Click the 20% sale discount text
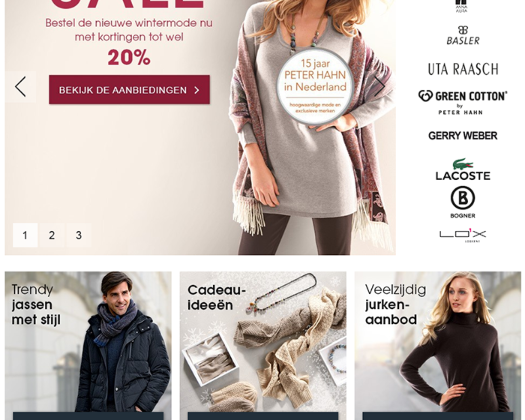 (x=129, y=58)
